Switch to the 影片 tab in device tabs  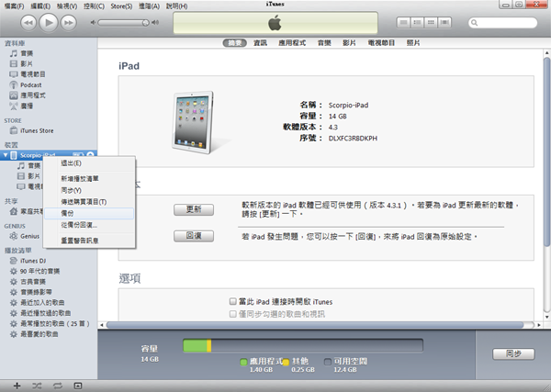[349, 43]
